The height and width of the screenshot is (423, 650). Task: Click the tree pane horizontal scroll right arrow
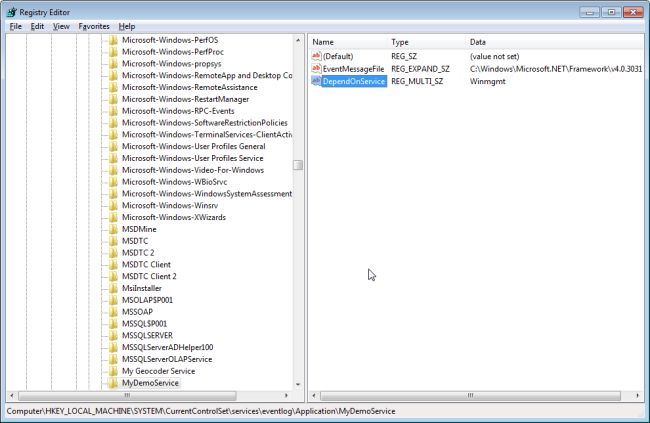[286, 396]
